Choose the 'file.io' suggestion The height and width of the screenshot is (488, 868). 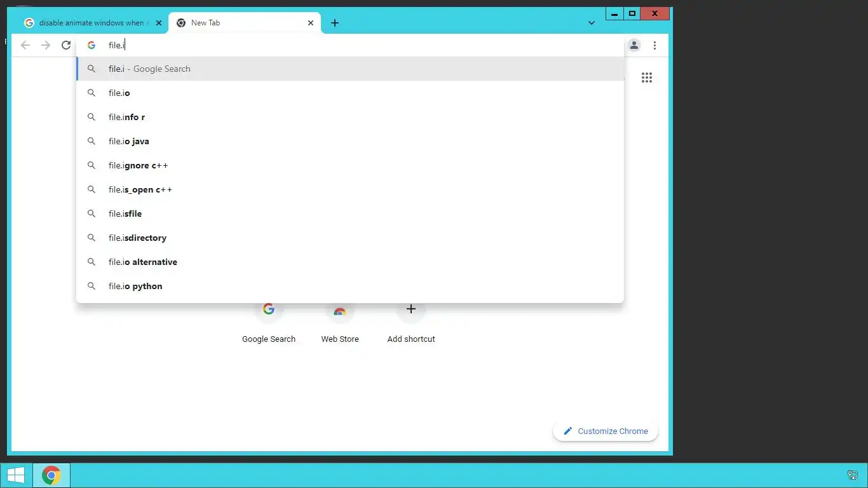click(349, 93)
